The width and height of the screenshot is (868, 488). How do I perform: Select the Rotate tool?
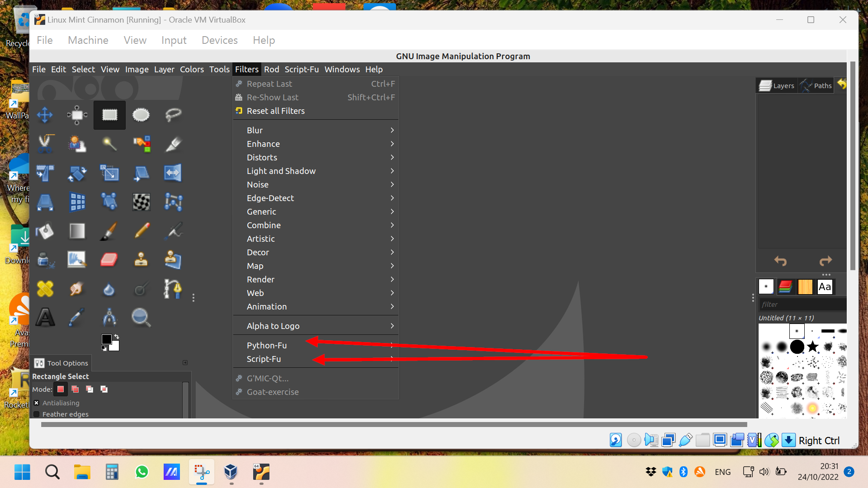77,174
